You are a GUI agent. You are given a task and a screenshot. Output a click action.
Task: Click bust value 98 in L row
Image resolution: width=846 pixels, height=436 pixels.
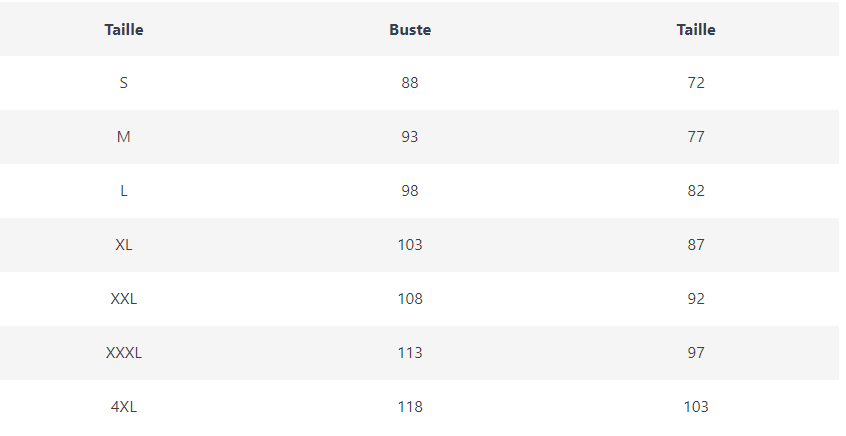[x=410, y=191]
